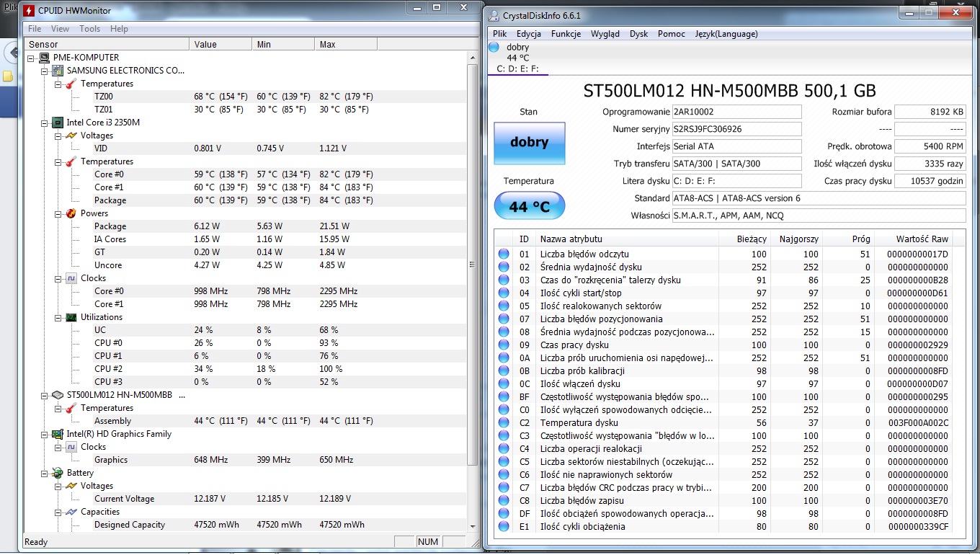Click the Sensor column header
The image size is (980, 555).
[107, 45]
